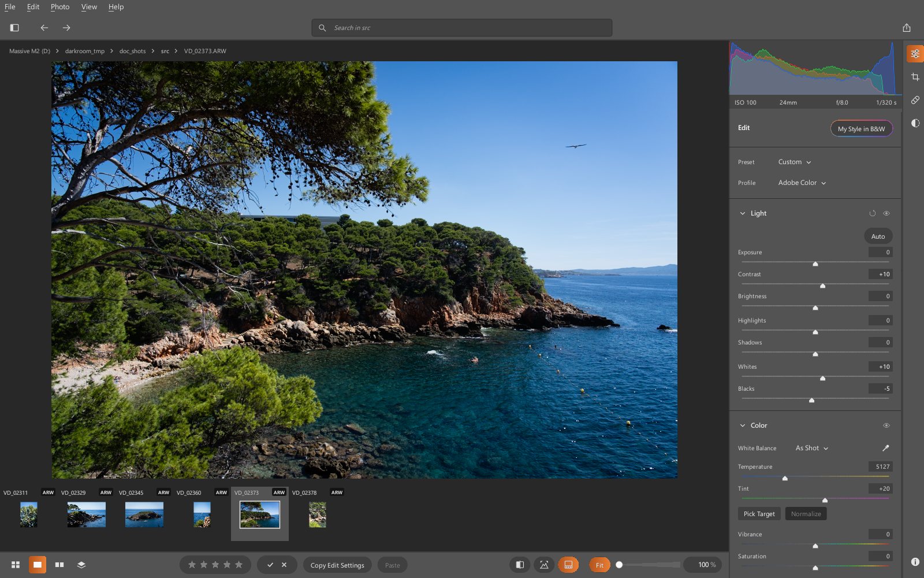Toggle before/after split view
This screenshot has height=578, width=924.
coord(520,565)
